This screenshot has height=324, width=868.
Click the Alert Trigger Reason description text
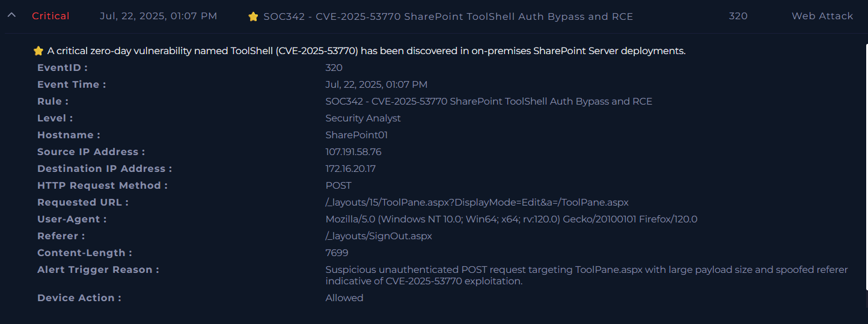point(586,275)
